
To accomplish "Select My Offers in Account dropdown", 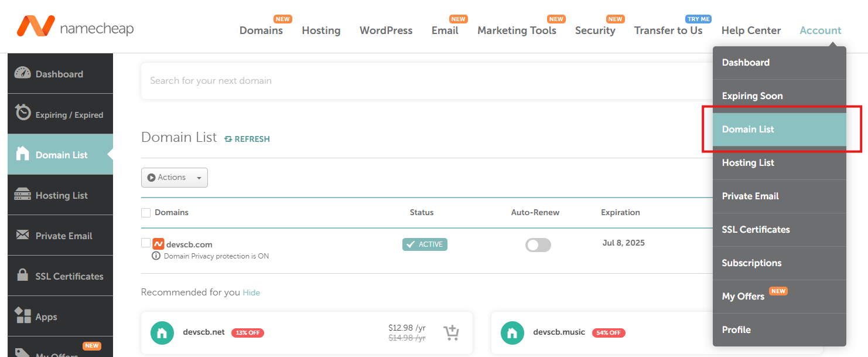I will [x=780, y=297].
